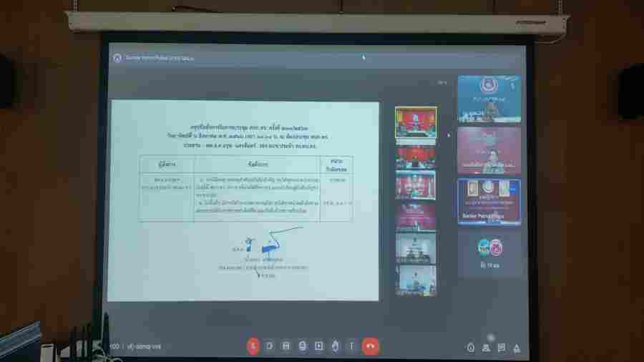This screenshot has width=644, height=362.
Task: Turn on closed captions
Action: [286, 346]
